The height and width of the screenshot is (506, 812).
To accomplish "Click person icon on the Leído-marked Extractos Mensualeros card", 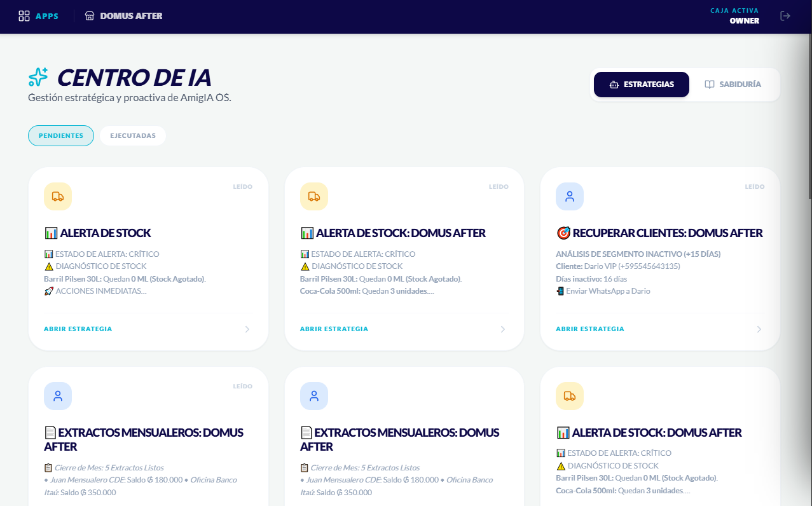I will click(58, 396).
